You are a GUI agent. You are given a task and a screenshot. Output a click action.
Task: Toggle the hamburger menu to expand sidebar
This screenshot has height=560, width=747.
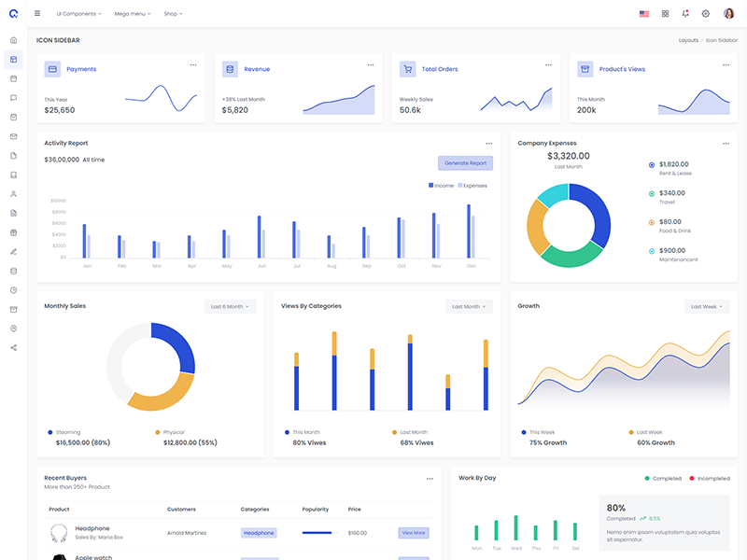click(x=37, y=14)
